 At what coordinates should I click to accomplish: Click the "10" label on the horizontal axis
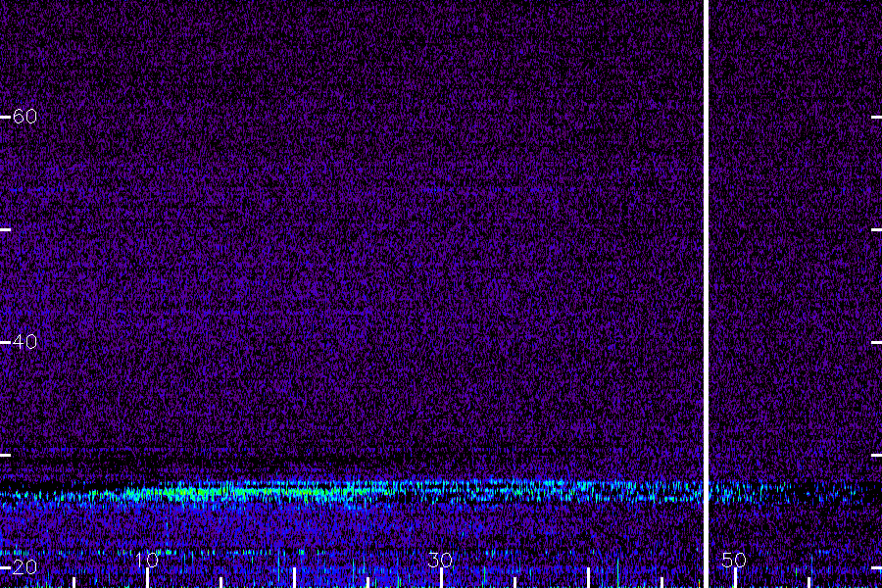coord(147,560)
